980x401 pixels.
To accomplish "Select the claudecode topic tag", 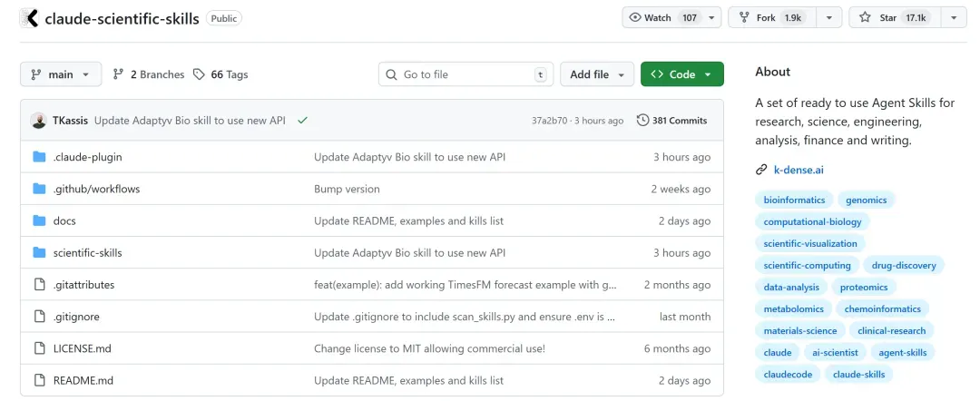I will (x=788, y=374).
